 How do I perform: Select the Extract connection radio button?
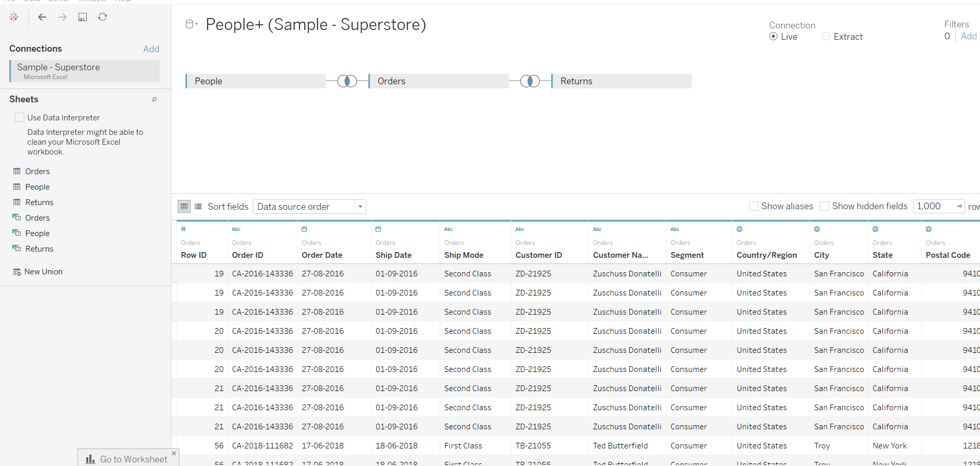pyautogui.click(x=826, y=37)
